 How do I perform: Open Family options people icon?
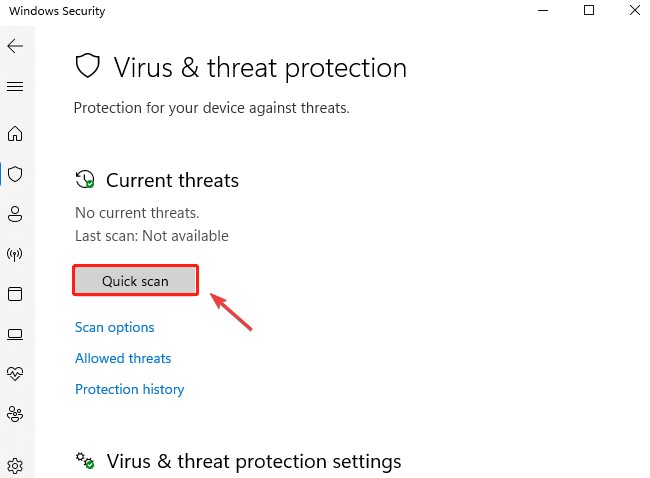pyautogui.click(x=15, y=414)
